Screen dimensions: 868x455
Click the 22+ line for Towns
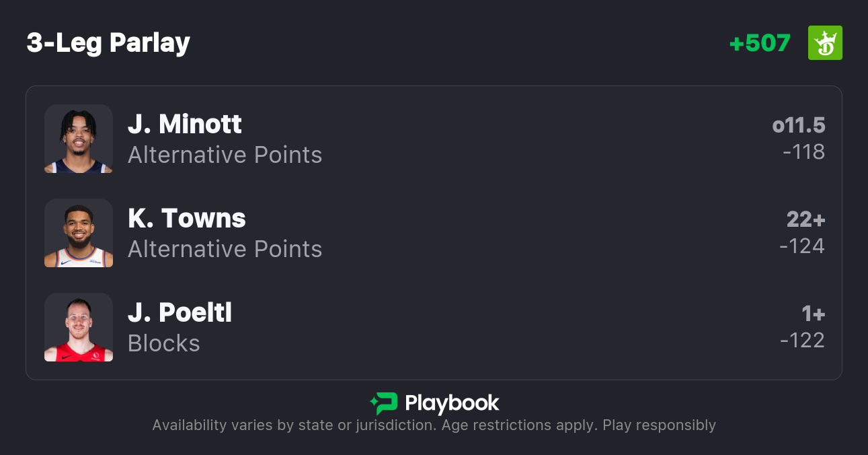[805, 219]
